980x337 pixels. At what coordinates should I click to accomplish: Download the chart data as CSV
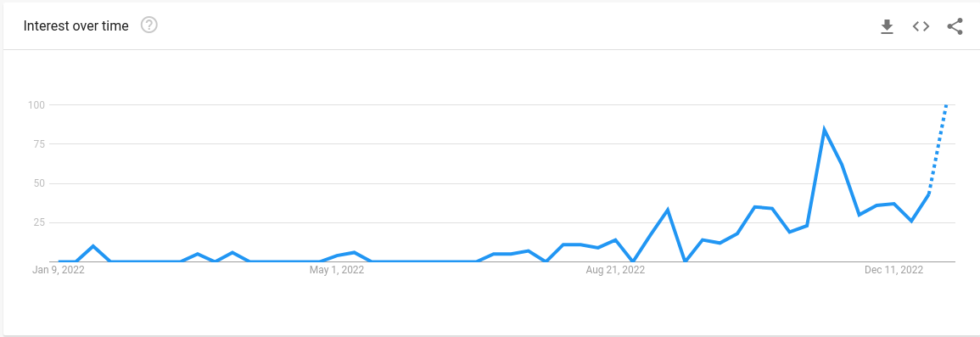pyautogui.click(x=887, y=26)
